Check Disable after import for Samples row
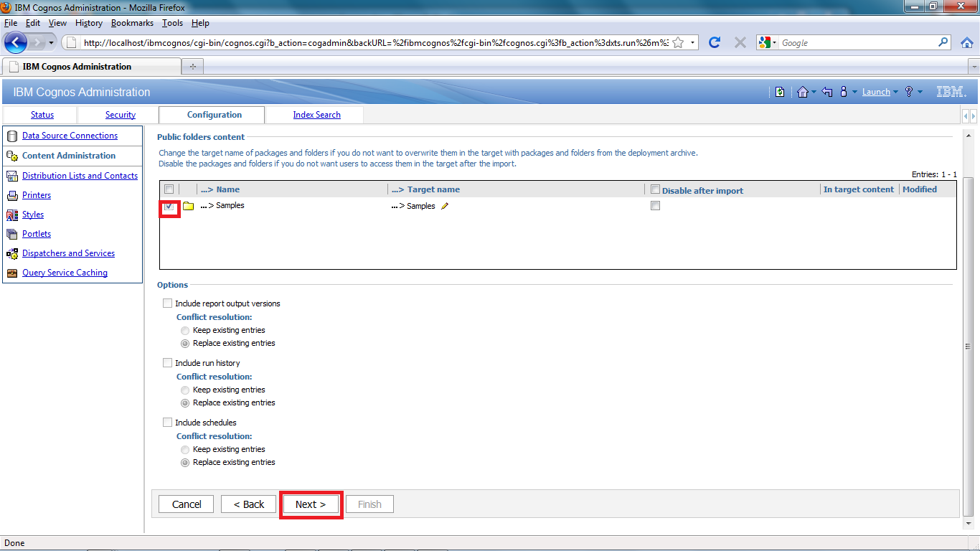This screenshot has width=980, height=551. click(655, 206)
